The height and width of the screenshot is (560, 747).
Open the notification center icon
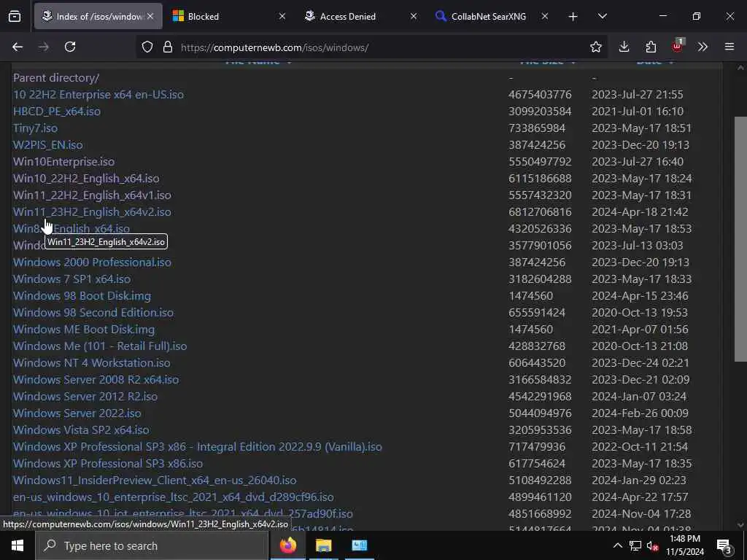point(724,545)
